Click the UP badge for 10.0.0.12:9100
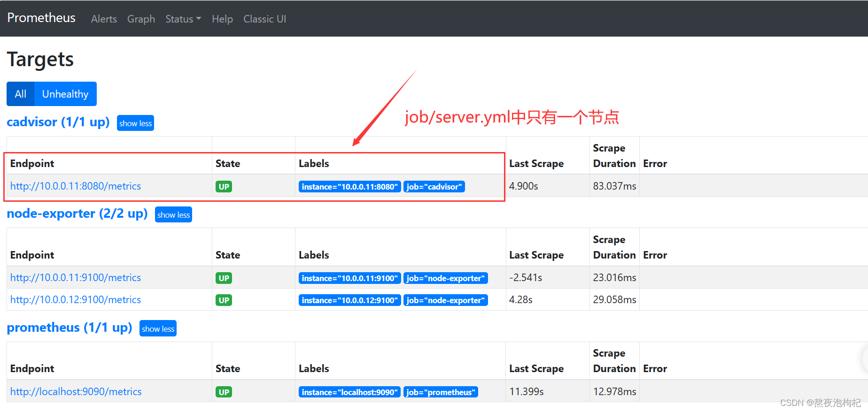The width and height of the screenshot is (868, 412). click(x=224, y=300)
